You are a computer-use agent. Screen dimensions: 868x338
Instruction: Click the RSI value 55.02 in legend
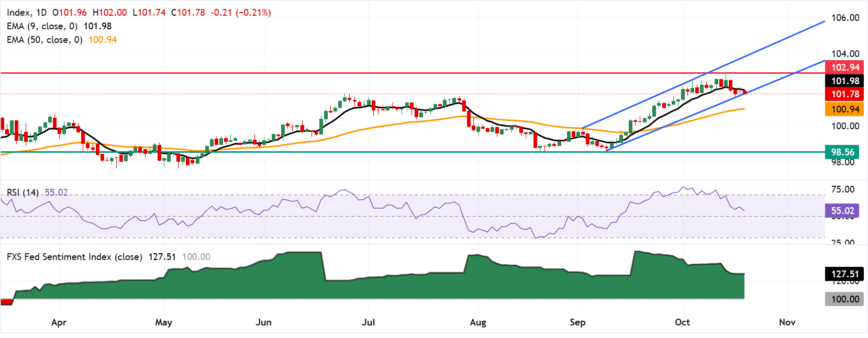(x=57, y=193)
